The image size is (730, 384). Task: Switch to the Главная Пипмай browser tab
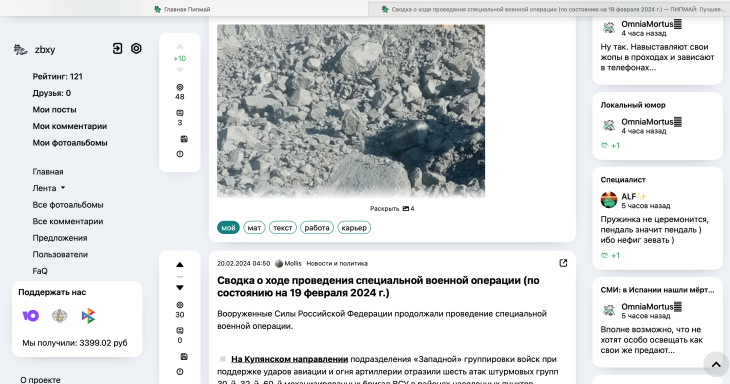182,9
